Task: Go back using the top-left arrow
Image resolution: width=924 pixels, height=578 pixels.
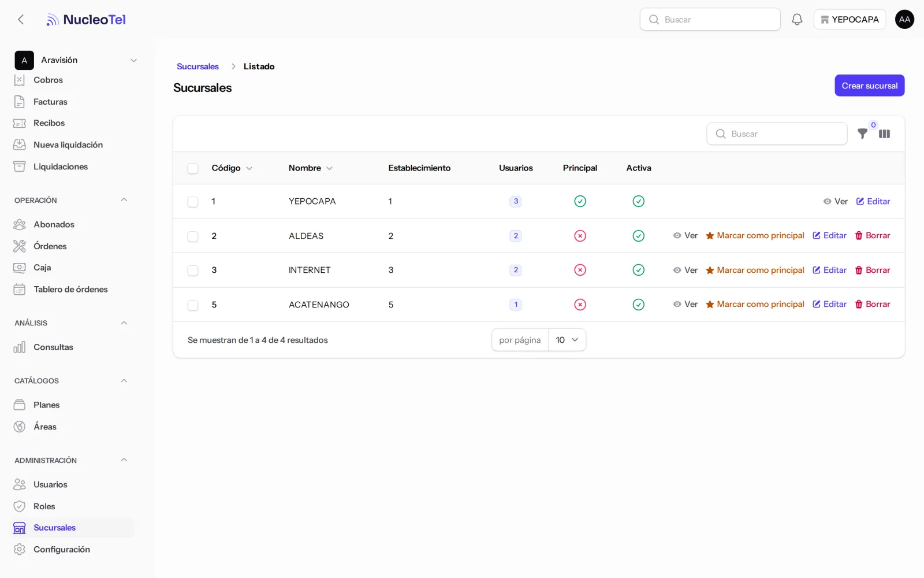Action: point(21,20)
